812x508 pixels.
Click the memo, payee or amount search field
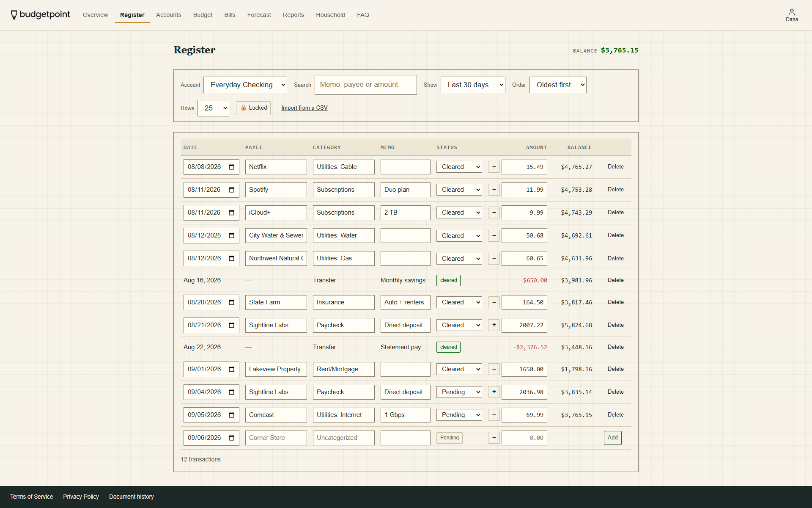(x=365, y=85)
